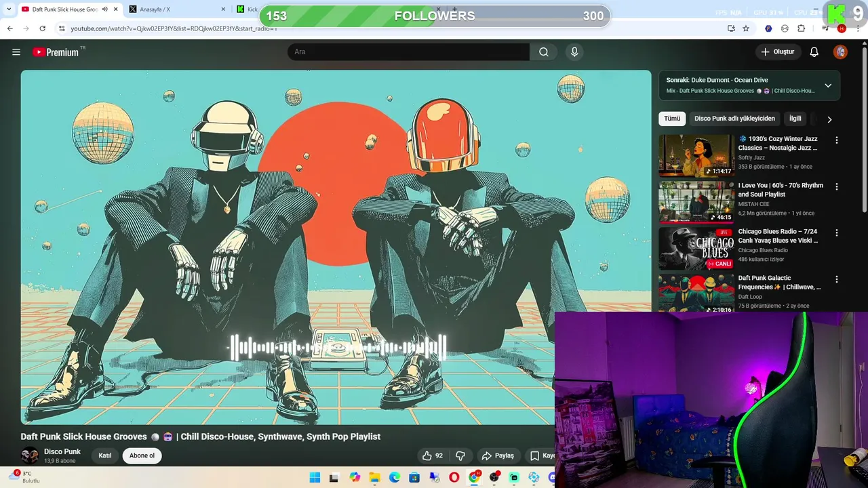Open the media controls music icon
The width and height of the screenshot is (868, 488).
(x=825, y=28)
